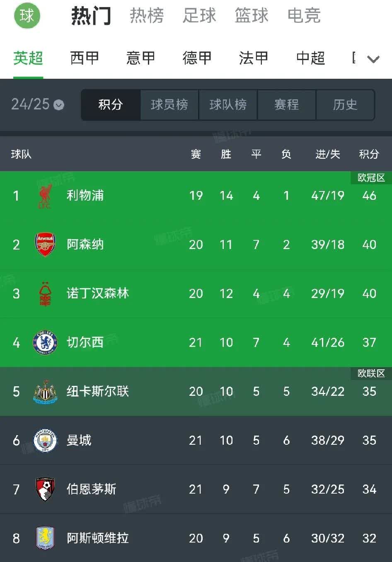Click the Newcastle United club crest

pyautogui.click(x=46, y=391)
